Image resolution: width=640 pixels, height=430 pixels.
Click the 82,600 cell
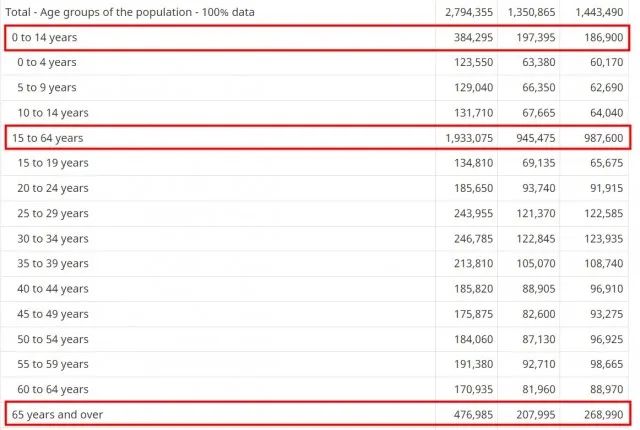point(539,315)
